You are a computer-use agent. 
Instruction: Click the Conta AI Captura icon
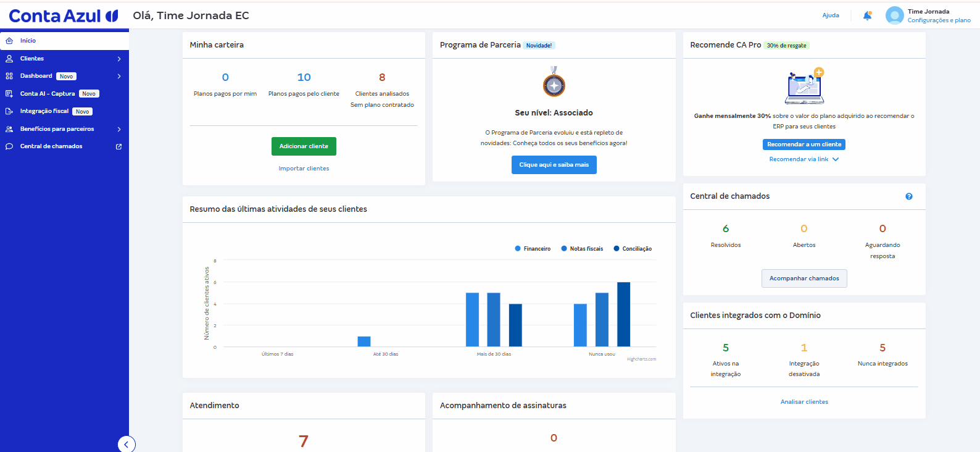(9, 94)
